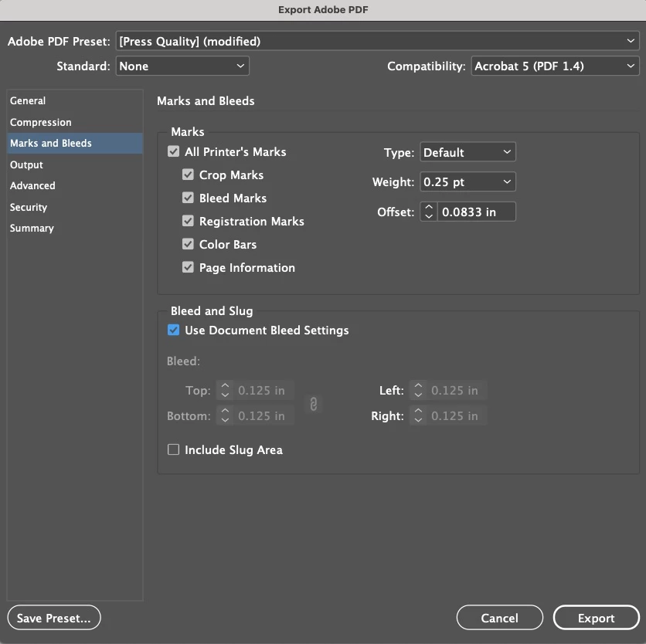The width and height of the screenshot is (646, 644).
Task: Click the Right bleed stepper
Action: pyautogui.click(x=418, y=415)
